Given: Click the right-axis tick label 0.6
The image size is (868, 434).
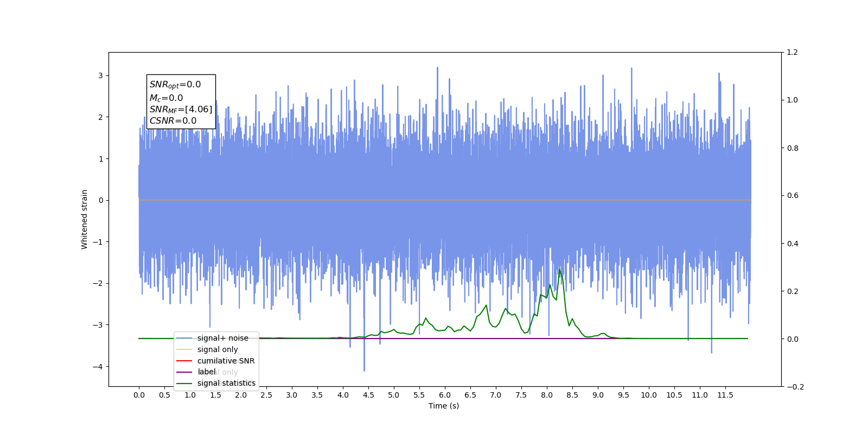Looking at the screenshot, I should coord(793,196).
